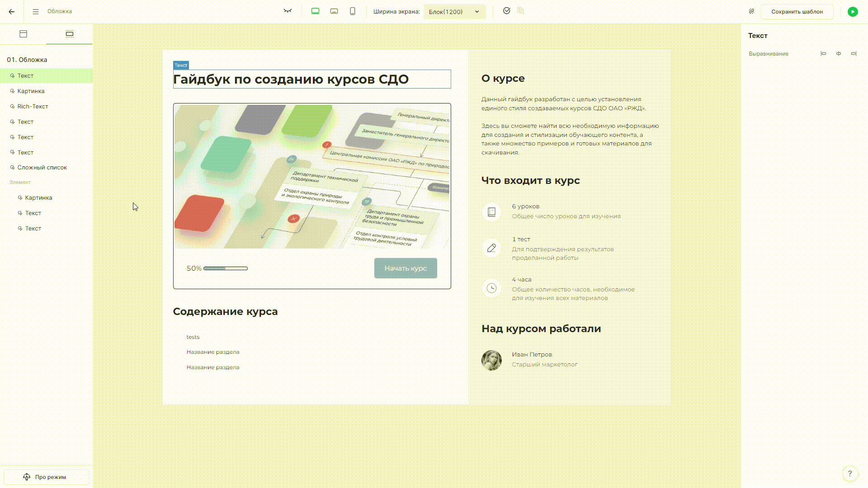Switch to mobile phone view
The height and width of the screenshot is (488, 868).
click(353, 11)
